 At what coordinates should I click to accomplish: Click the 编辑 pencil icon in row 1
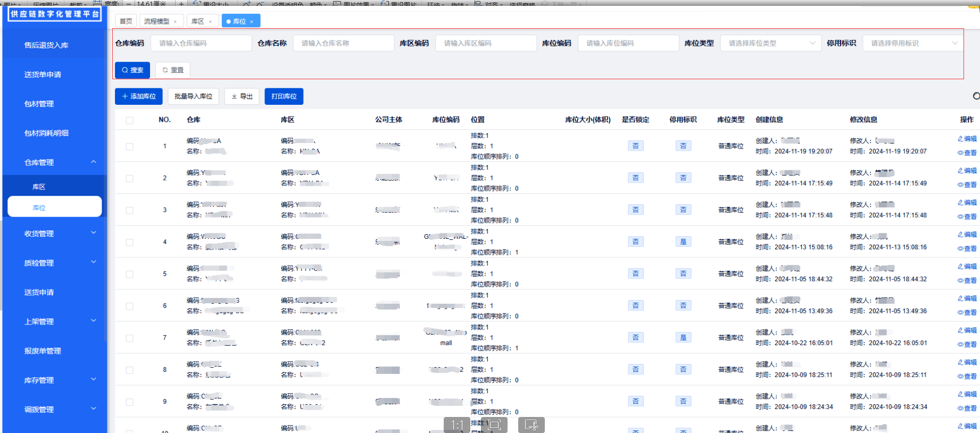960,139
